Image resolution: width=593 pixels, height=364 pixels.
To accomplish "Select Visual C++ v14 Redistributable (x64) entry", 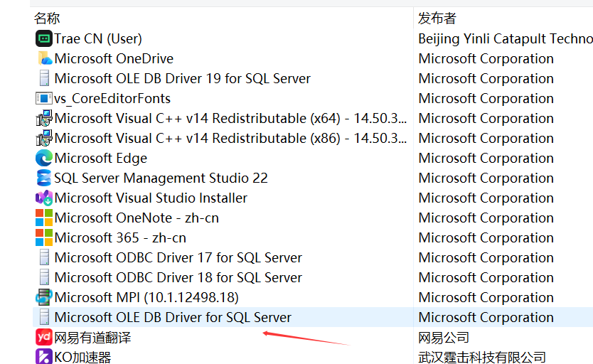I will point(230,118).
